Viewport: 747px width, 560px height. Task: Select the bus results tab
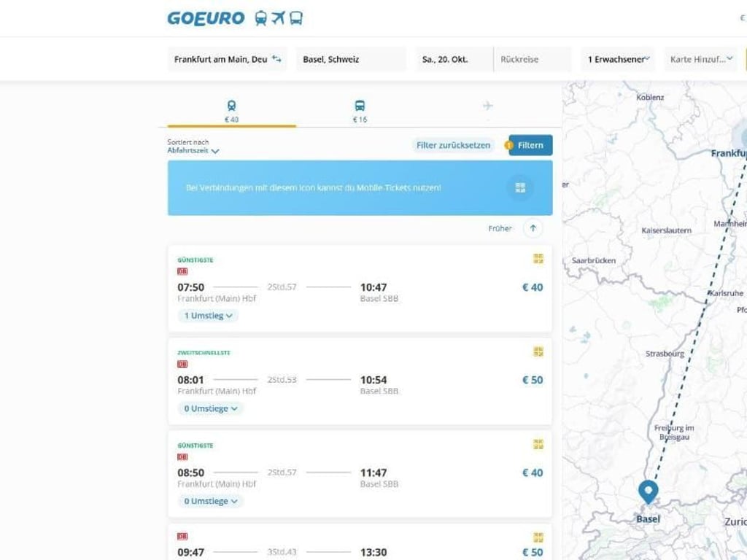(x=360, y=112)
